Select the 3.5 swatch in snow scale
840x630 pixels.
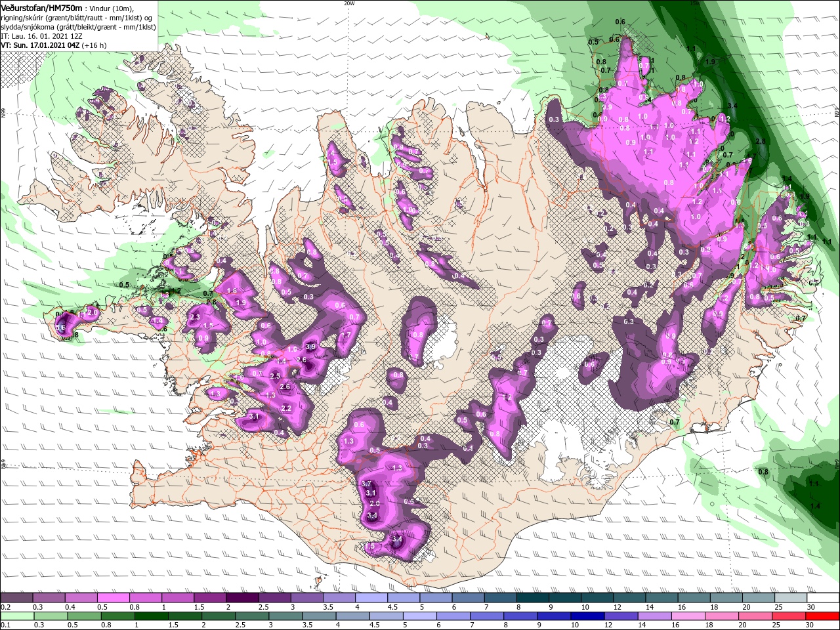(x=339, y=598)
